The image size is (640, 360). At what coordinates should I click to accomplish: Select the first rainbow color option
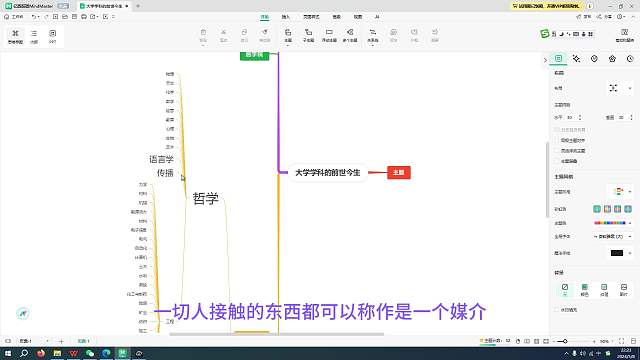[597, 209]
